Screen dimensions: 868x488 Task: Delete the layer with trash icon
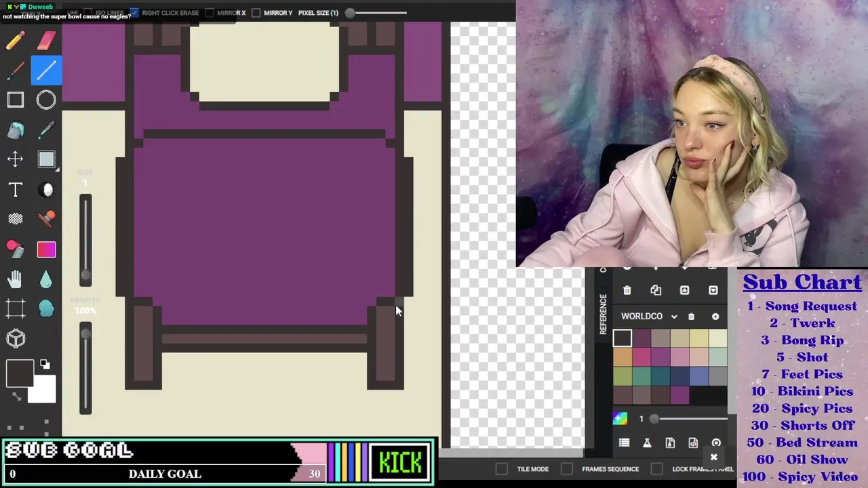click(627, 290)
